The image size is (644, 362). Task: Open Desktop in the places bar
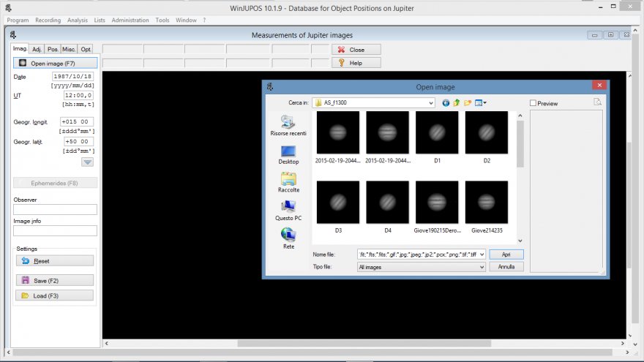tap(288, 154)
